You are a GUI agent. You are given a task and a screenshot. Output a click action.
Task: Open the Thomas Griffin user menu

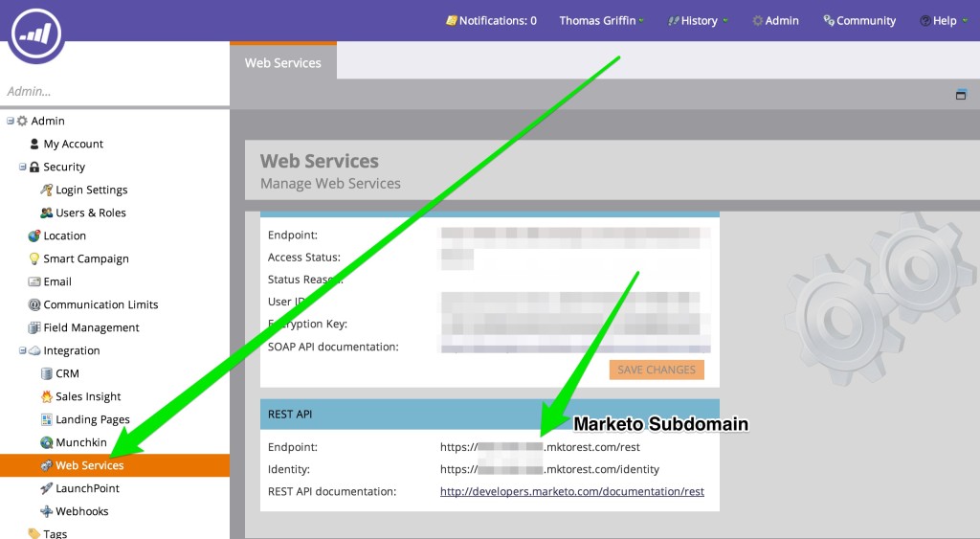point(601,21)
